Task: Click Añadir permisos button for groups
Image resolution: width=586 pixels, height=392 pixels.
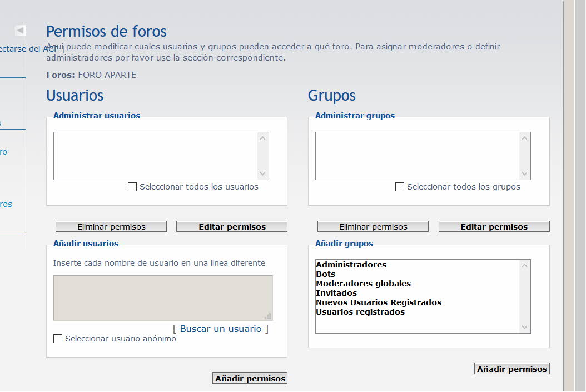Action: [512, 369]
